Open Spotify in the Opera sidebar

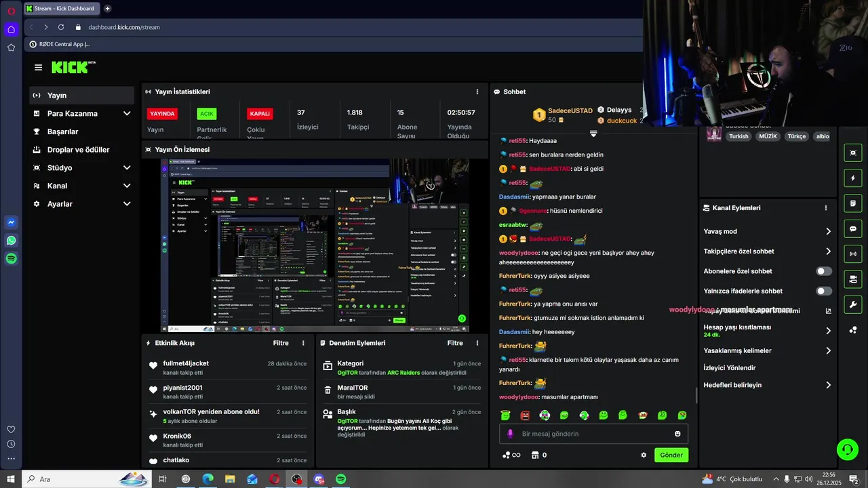coord(12,258)
